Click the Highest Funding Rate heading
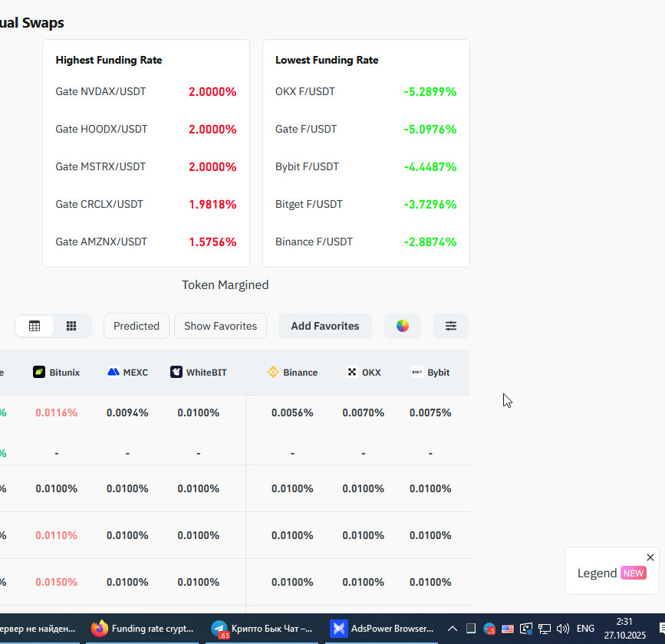 (109, 61)
